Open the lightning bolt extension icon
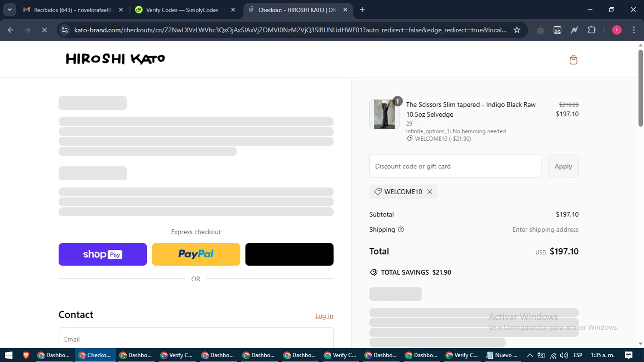This screenshot has width=644, height=362. point(574,30)
